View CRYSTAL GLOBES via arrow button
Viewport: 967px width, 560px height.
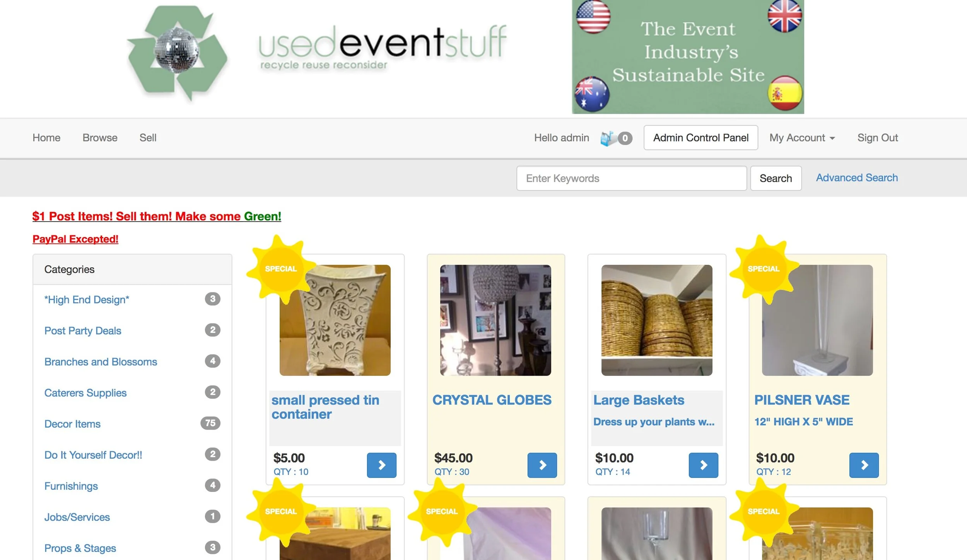click(542, 465)
